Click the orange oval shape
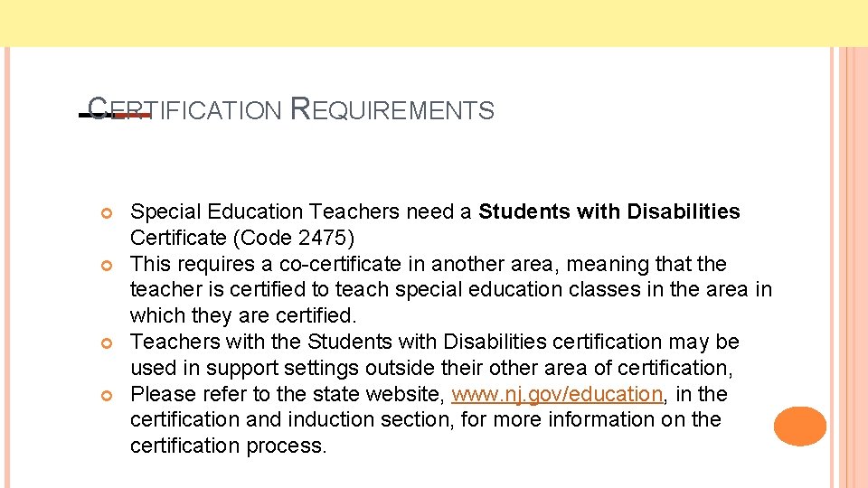868x488 pixels. click(x=800, y=427)
